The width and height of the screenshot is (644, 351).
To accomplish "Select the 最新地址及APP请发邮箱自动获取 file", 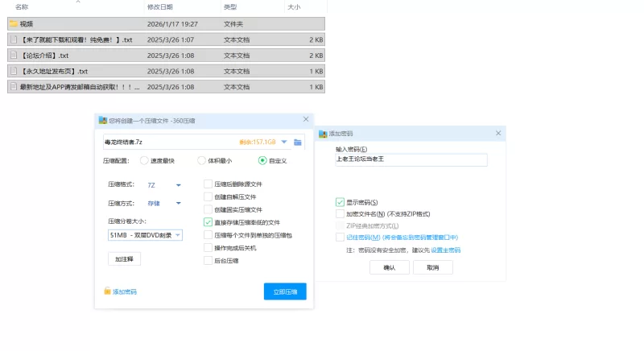I will pos(166,87).
